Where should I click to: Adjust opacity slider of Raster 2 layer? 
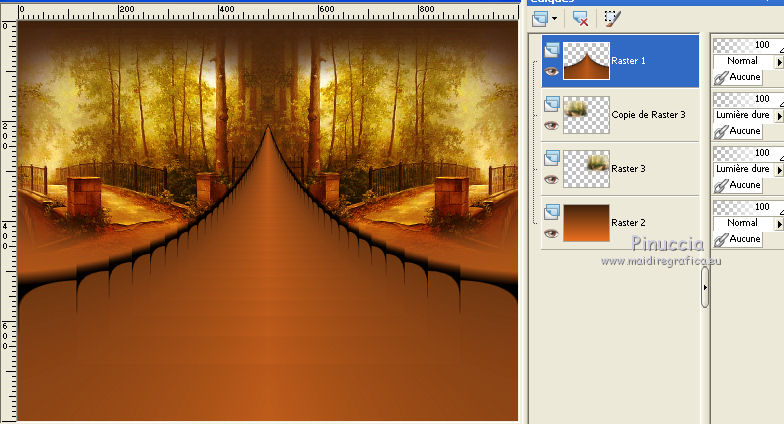point(748,208)
